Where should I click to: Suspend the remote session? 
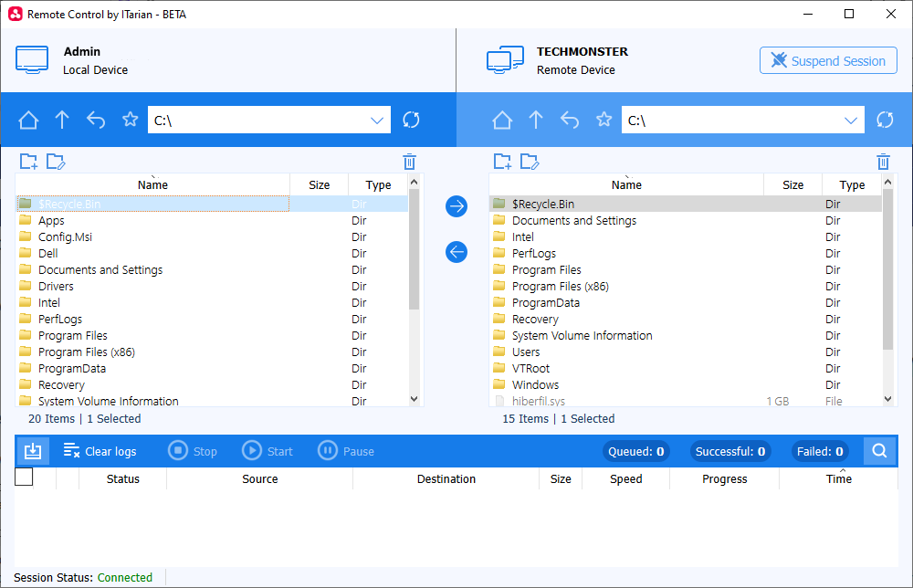(x=828, y=60)
